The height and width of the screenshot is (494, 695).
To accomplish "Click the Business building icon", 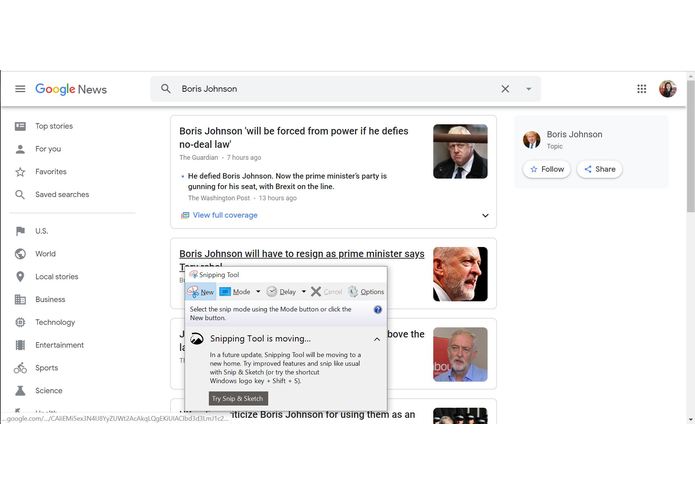I will point(20,299).
